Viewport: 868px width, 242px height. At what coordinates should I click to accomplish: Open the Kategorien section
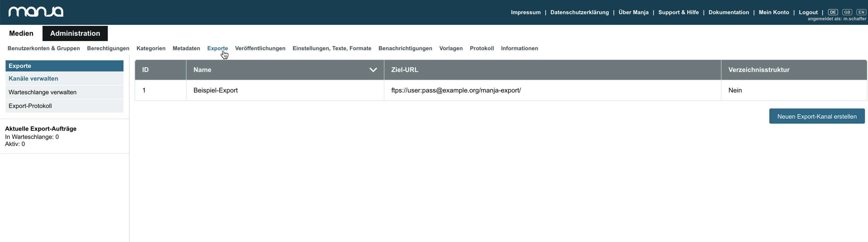(x=151, y=48)
